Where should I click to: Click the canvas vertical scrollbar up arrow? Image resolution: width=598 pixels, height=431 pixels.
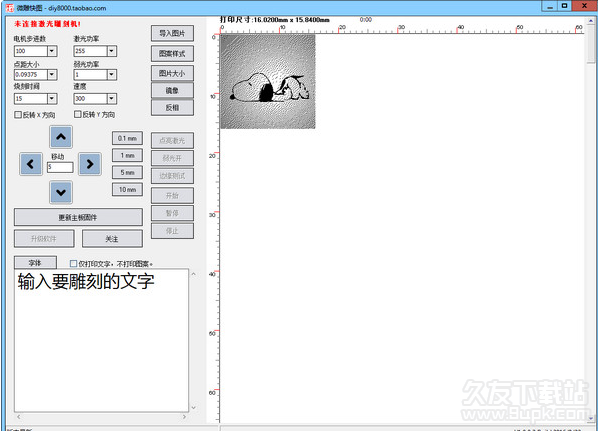(x=591, y=21)
